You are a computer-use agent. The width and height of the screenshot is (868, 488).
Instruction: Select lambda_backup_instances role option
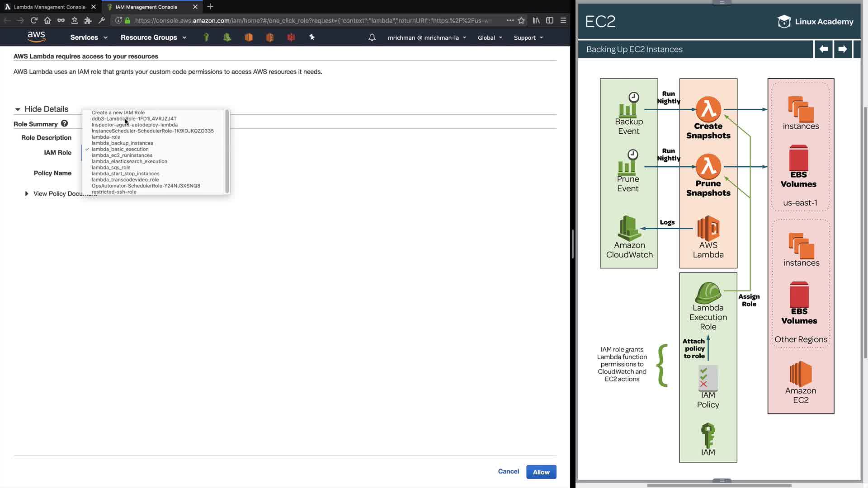point(122,143)
